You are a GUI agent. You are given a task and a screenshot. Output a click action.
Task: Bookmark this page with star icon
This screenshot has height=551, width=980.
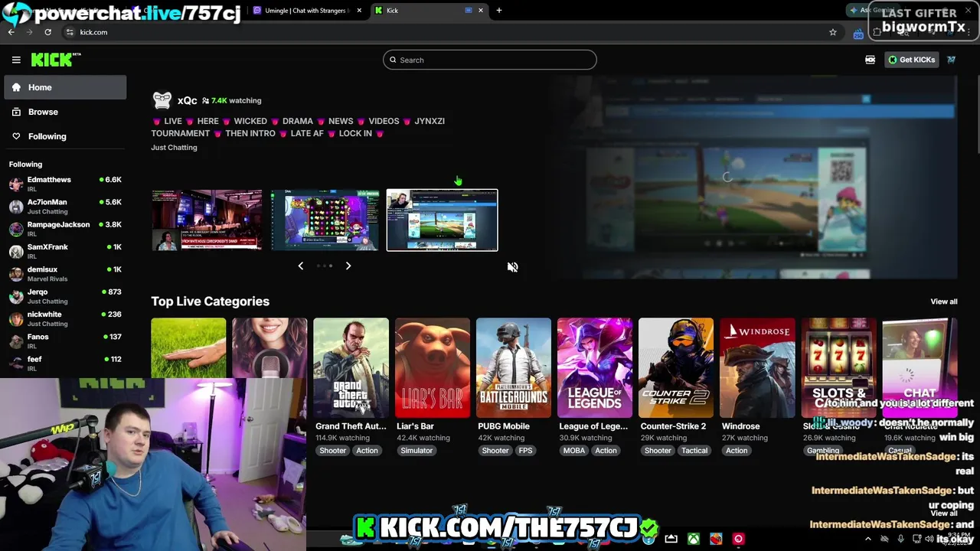833,32
